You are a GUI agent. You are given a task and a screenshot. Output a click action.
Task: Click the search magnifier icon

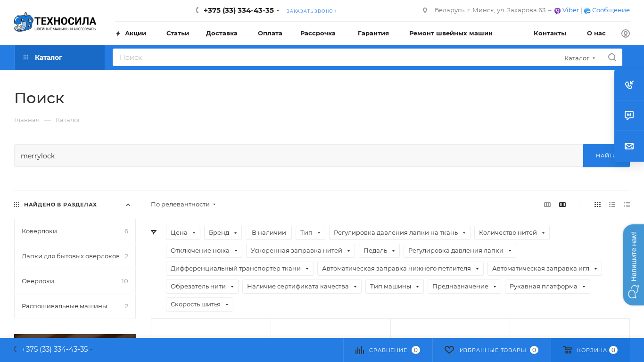tap(612, 58)
